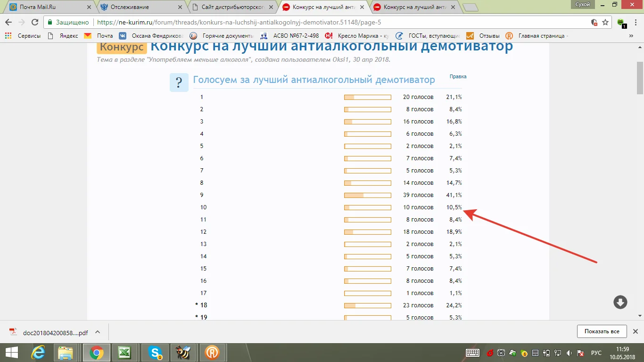Click the round scroll-down arrow button

[620, 302]
